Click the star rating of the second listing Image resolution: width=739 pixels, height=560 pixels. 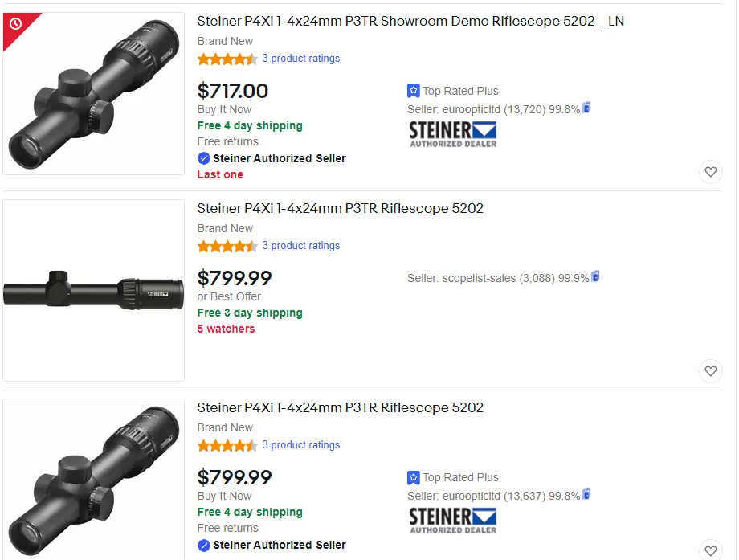coord(227,244)
